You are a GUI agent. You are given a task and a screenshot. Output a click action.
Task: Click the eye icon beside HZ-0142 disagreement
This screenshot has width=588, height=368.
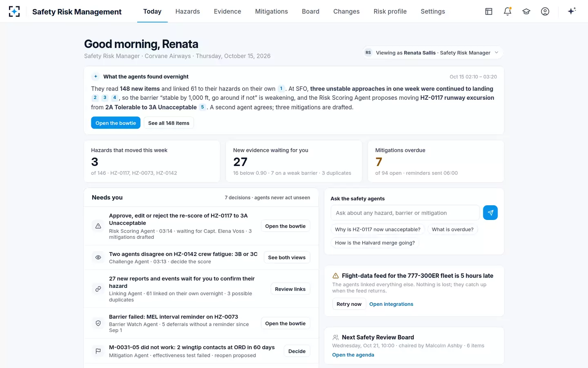point(98,258)
